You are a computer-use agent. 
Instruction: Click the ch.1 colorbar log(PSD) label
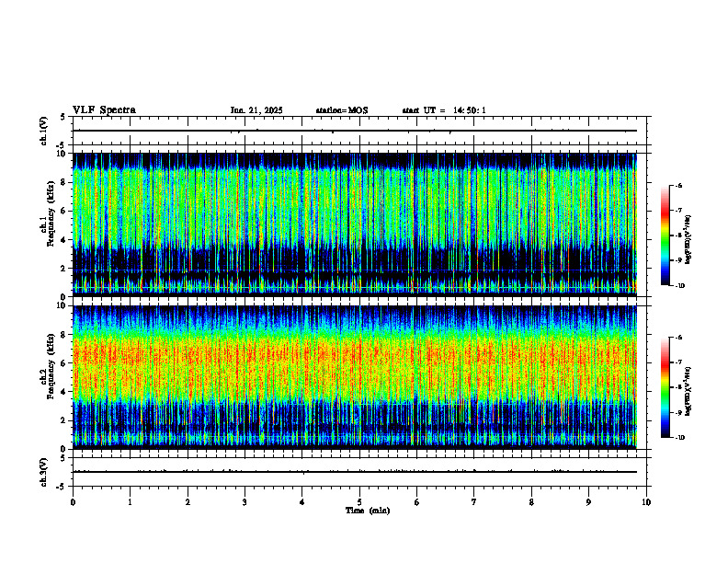click(x=688, y=240)
